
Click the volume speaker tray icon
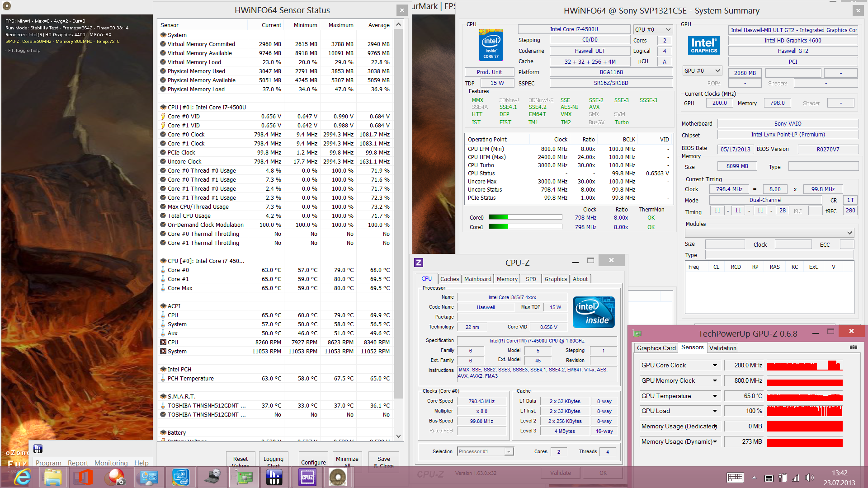click(x=809, y=478)
